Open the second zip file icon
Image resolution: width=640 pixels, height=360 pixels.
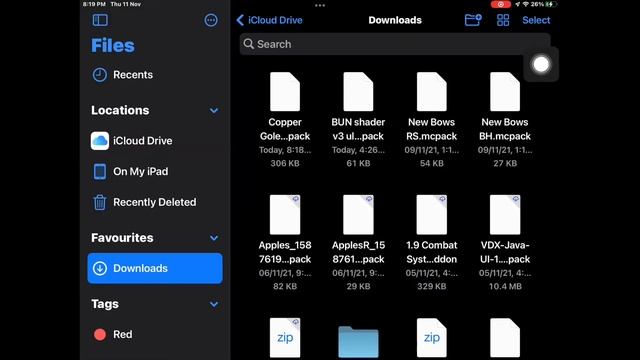coord(431,338)
